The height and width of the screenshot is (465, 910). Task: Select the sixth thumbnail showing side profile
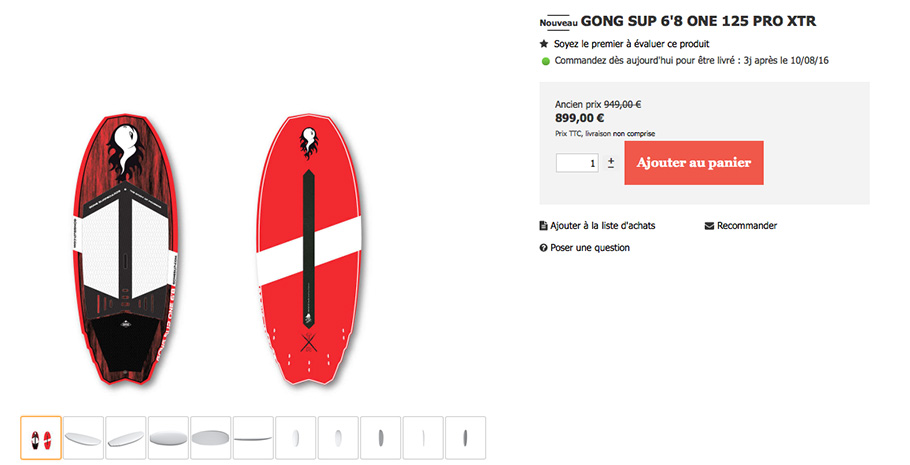pyautogui.click(x=253, y=438)
